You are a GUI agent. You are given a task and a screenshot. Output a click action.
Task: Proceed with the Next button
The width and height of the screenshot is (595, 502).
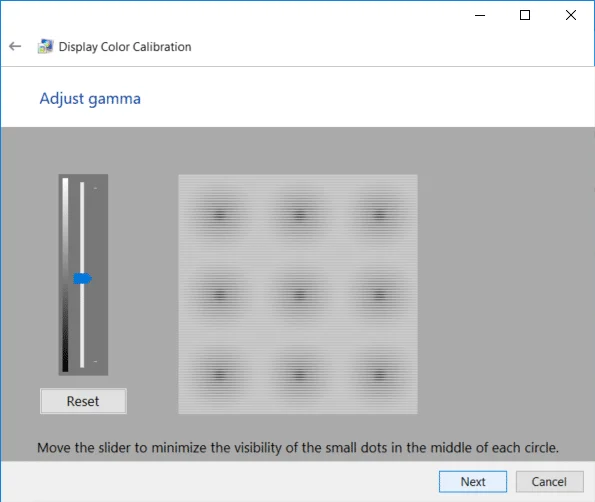(x=473, y=482)
